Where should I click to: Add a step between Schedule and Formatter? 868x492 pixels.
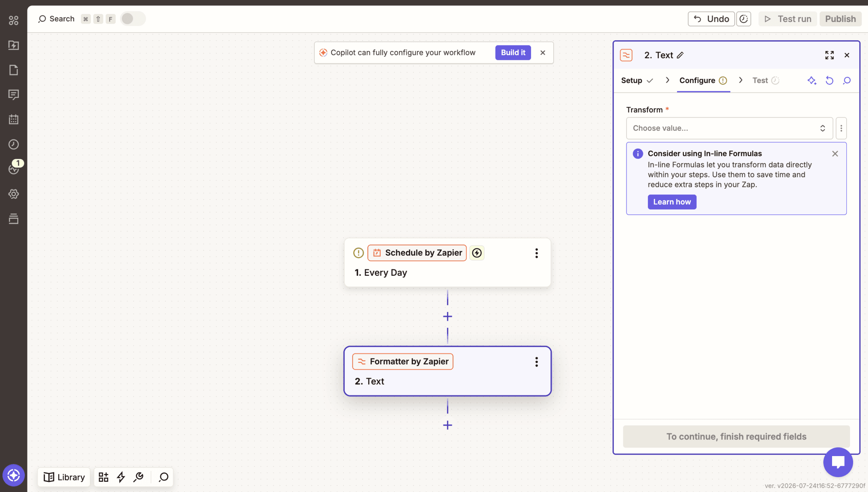point(448,316)
